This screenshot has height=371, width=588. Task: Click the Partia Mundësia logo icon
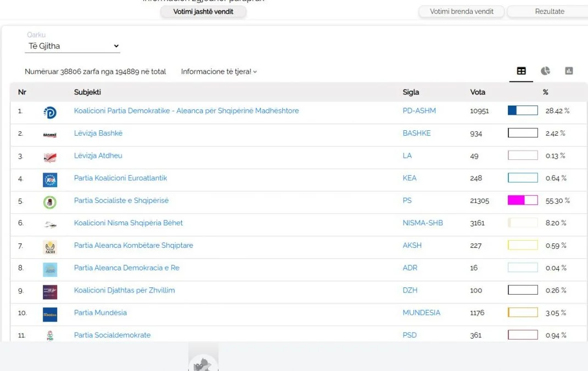pyautogui.click(x=50, y=314)
